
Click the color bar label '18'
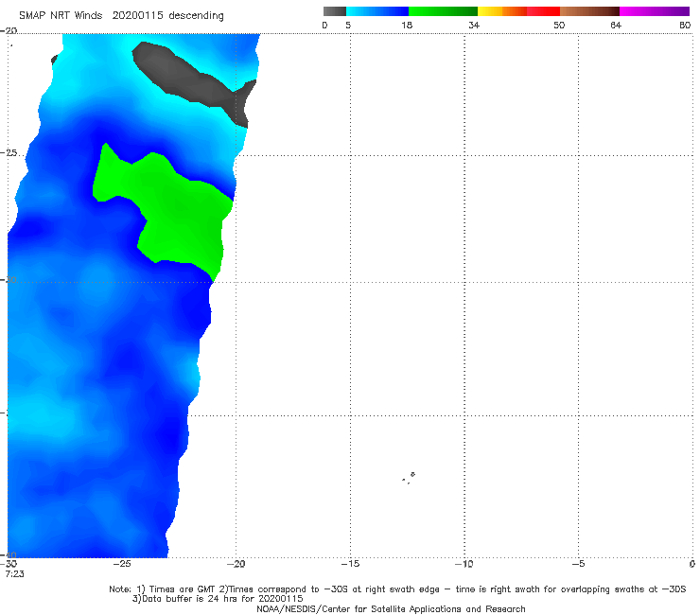407,26
